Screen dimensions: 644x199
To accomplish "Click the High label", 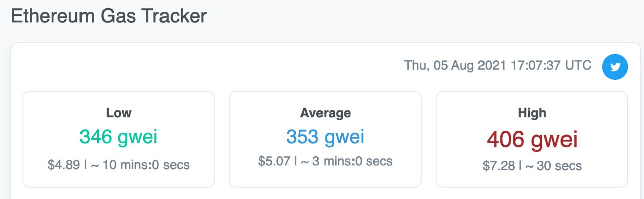I will point(532,113).
